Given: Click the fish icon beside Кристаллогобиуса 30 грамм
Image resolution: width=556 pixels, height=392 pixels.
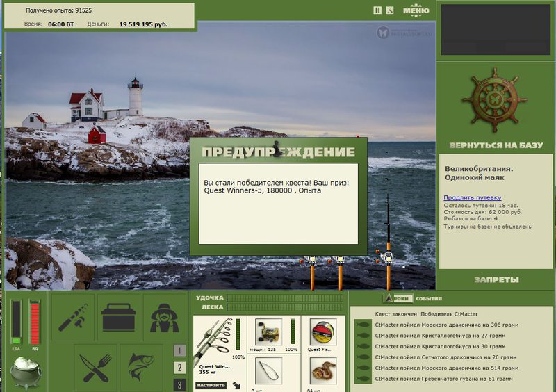Looking at the screenshot, I should pyautogui.click(x=363, y=346).
